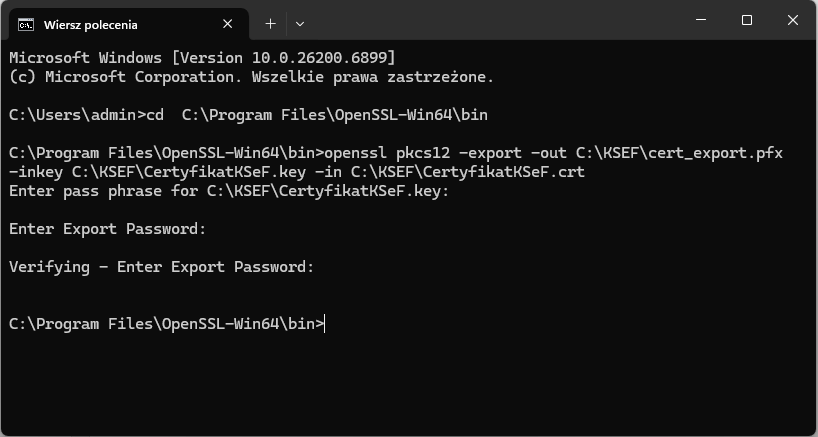Screen dimensions: 818x437
Task: Close the terminal window
Action: pyautogui.click(x=792, y=21)
